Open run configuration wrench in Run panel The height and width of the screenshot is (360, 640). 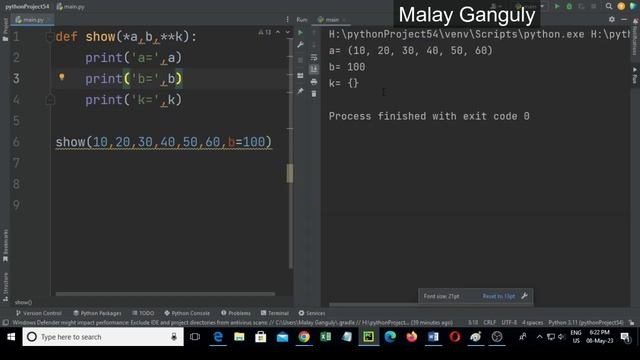[x=300, y=45]
